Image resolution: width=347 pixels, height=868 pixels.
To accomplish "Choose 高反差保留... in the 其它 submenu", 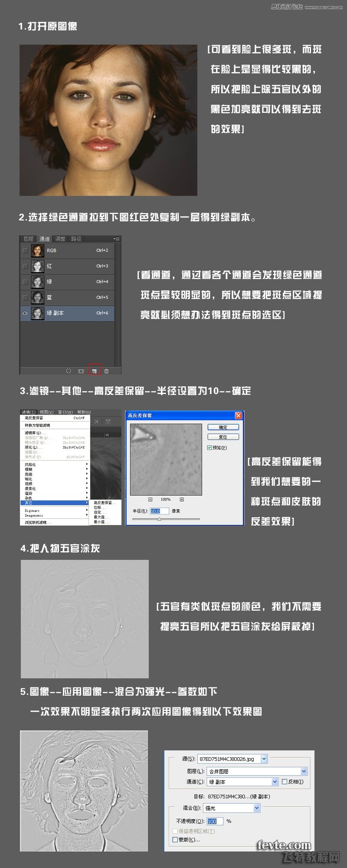I will pos(106,503).
